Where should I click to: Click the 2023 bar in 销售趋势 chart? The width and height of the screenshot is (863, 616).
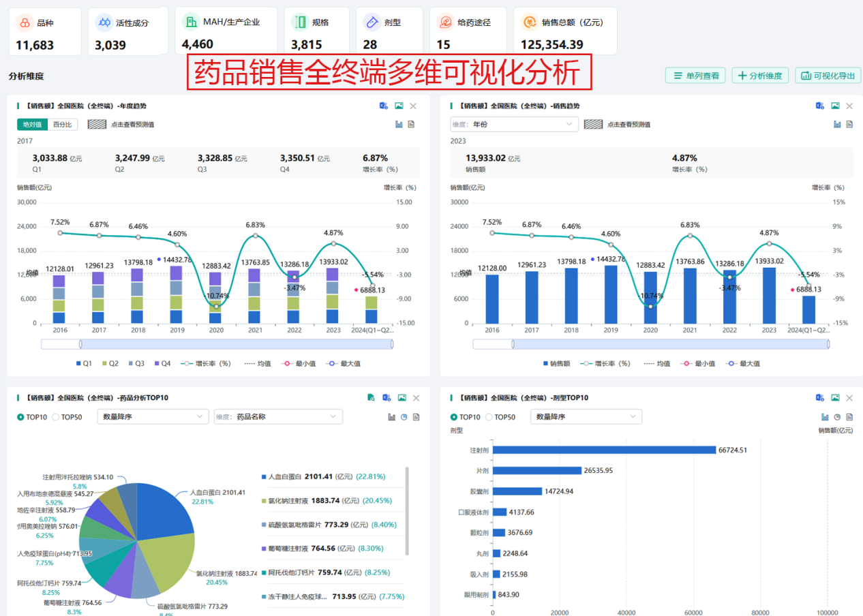[769, 295]
